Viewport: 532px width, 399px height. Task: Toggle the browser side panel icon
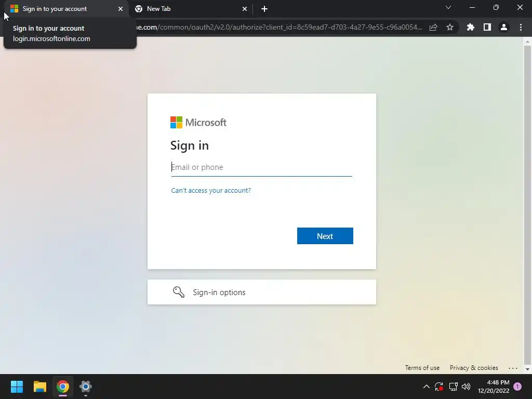487,27
